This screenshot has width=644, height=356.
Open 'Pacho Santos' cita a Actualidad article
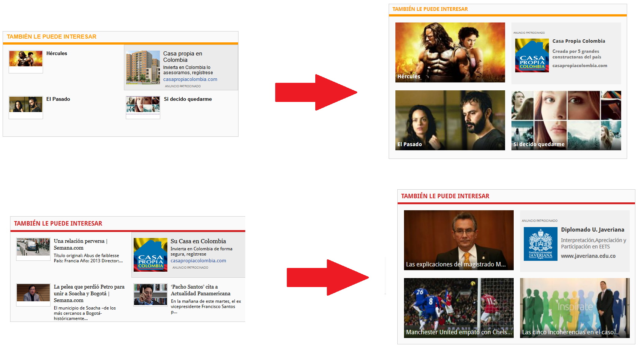[x=201, y=290]
